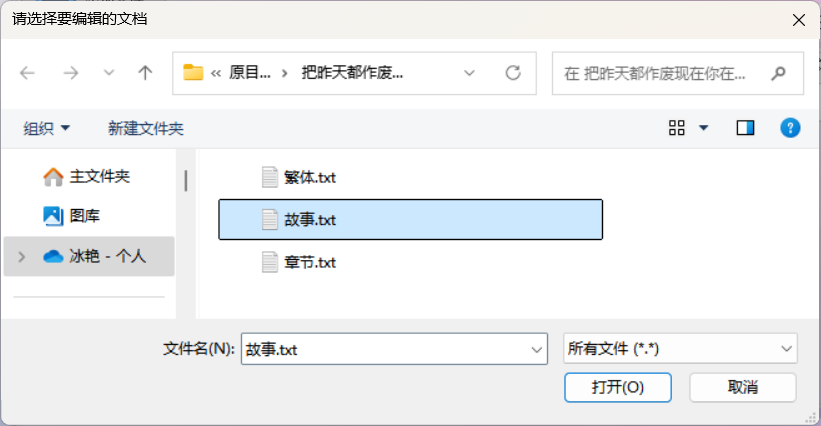This screenshot has height=426, width=821.
Task: Refresh the current folder view
Action: tap(513, 73)
